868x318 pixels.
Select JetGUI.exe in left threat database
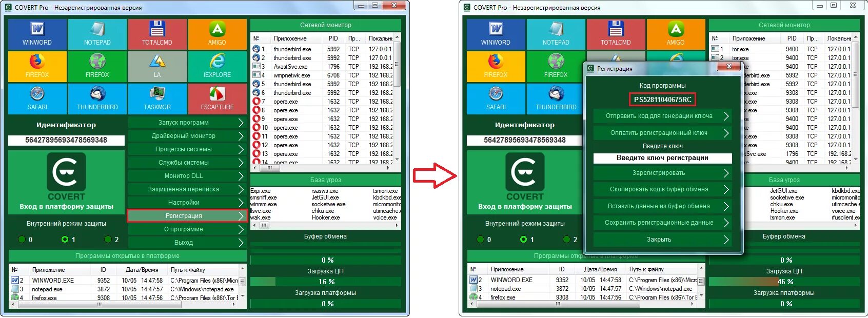[x=325, y=197]
